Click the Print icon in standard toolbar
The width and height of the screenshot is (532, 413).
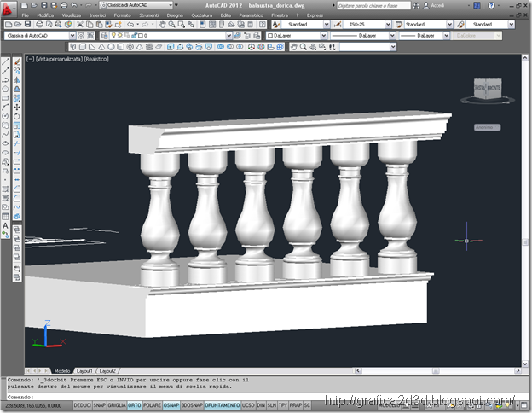coord(39,25)
